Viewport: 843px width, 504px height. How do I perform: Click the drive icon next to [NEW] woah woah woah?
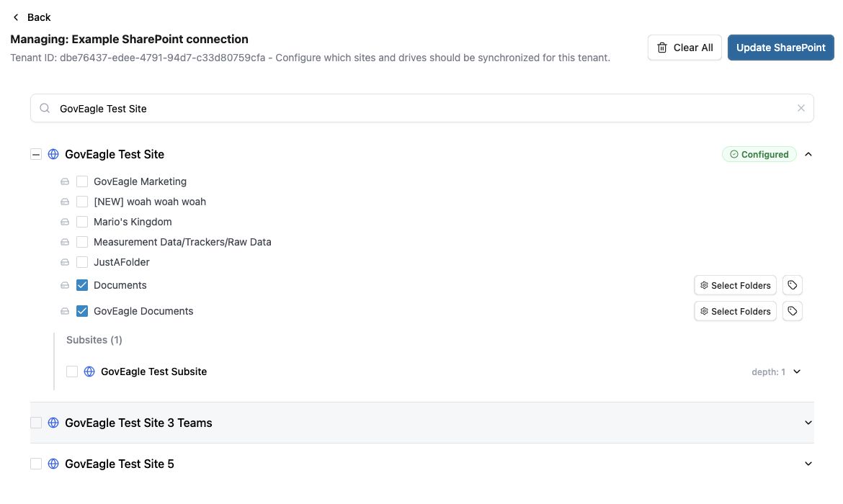(65, 202)
